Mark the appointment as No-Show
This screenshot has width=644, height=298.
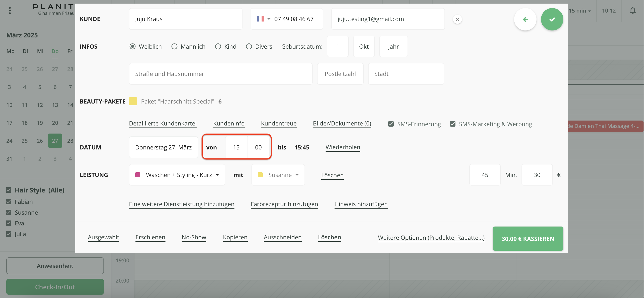(194, 237)
